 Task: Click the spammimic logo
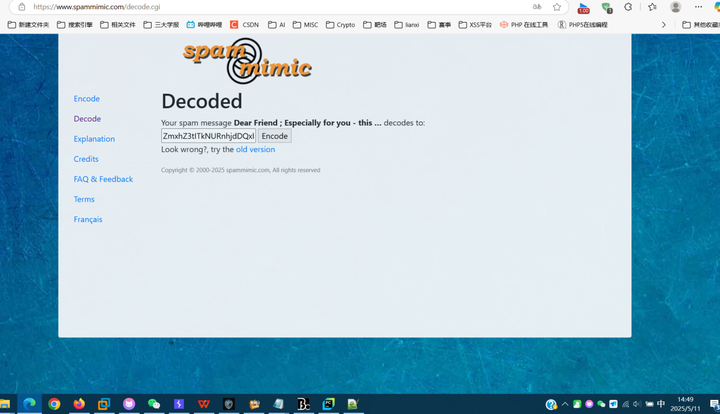point(247,61)
